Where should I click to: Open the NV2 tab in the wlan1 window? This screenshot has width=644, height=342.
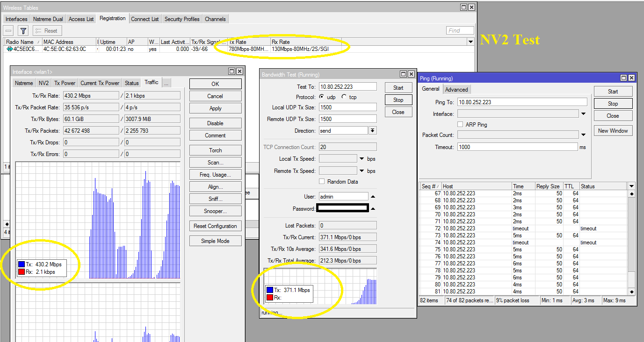(43, 83)
